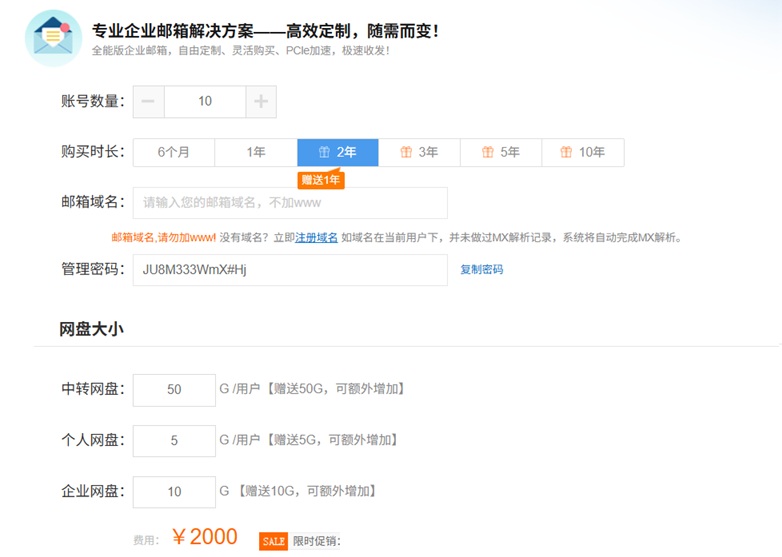Increase account quantity with plus button
This screenshot has height=557, width=782.
point(261,102)
